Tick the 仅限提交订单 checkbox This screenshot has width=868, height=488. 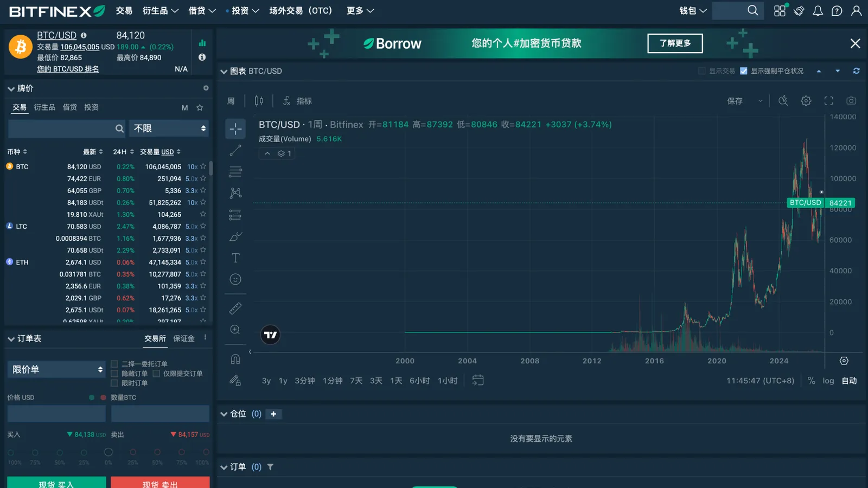[x=156, y=374]
